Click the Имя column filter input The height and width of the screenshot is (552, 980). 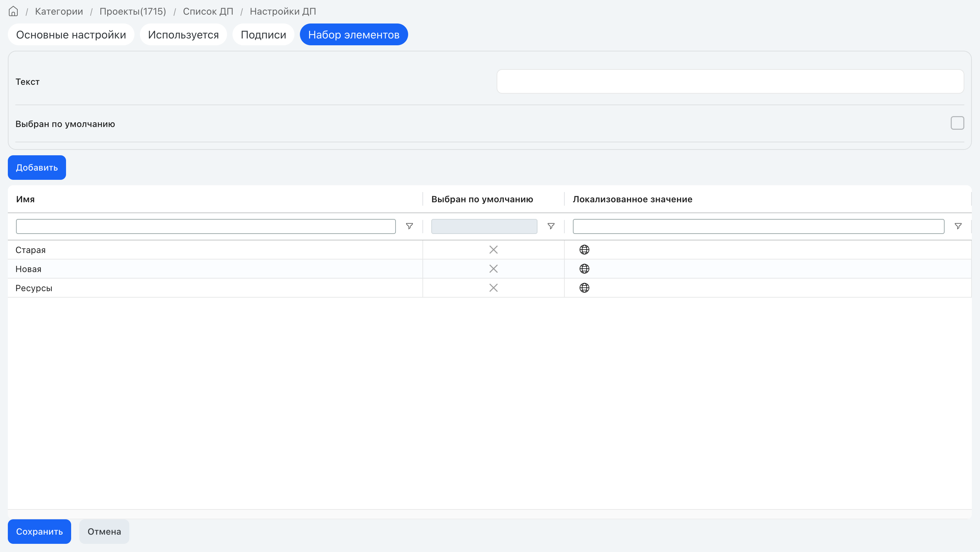206,226
